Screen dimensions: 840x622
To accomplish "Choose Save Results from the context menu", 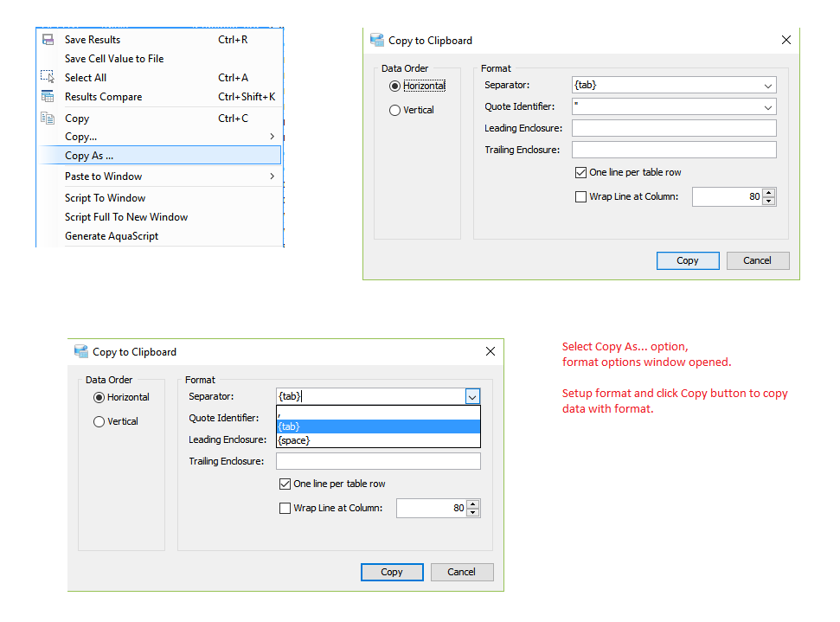I will pos(160,40).
